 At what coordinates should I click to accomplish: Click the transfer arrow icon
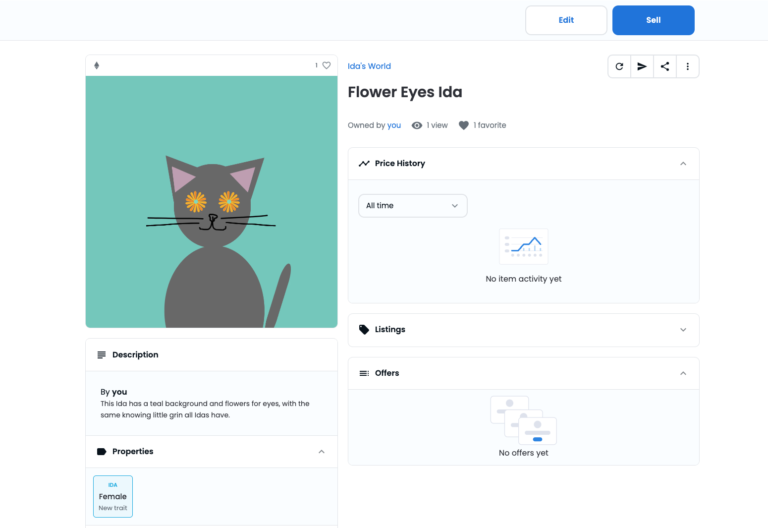(x=642, y=67)
